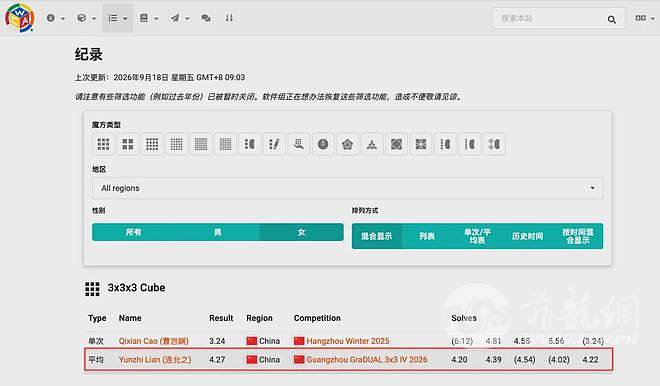Open Hangzhou Winter 2025 competition link
This screenshot has height=386, width=660.
(348, 341)
